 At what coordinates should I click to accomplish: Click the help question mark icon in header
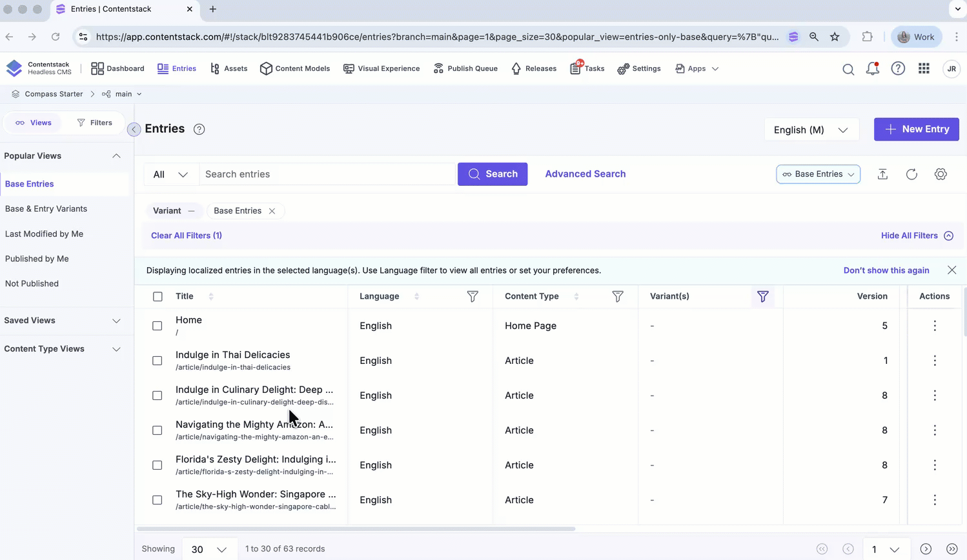click(898, 68)
